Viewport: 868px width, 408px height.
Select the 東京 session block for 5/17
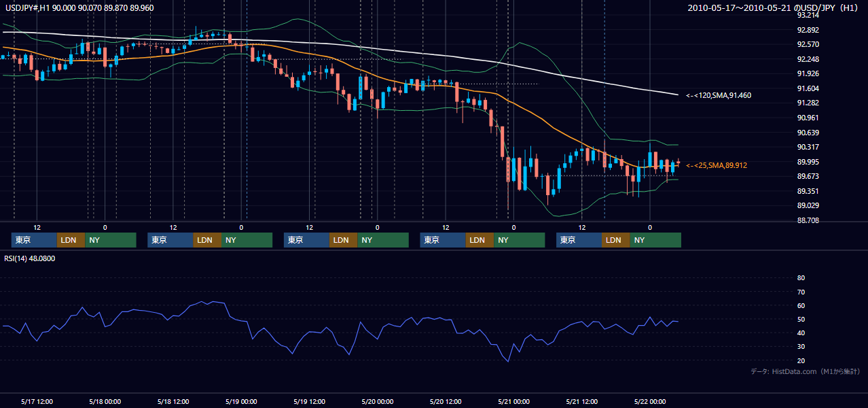click(x=35, y=240)
